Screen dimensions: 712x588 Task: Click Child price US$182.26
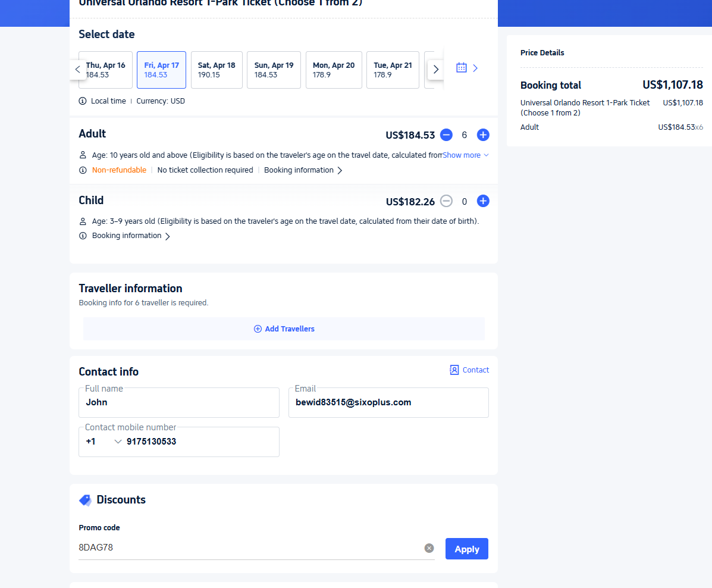(x=410, y=202)
